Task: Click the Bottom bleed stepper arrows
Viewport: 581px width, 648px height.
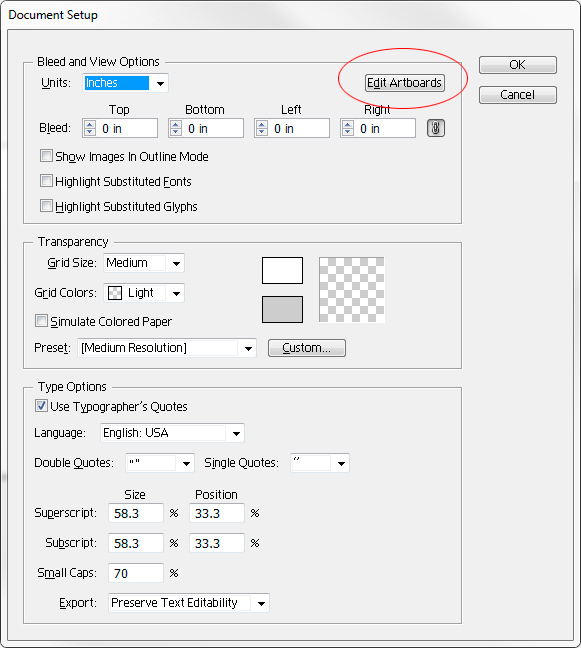Action: pyautogui.click(x=176, y=128)
